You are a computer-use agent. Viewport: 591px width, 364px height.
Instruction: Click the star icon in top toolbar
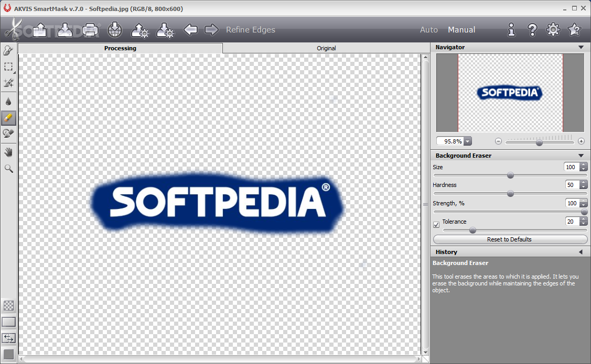[574, 29]
